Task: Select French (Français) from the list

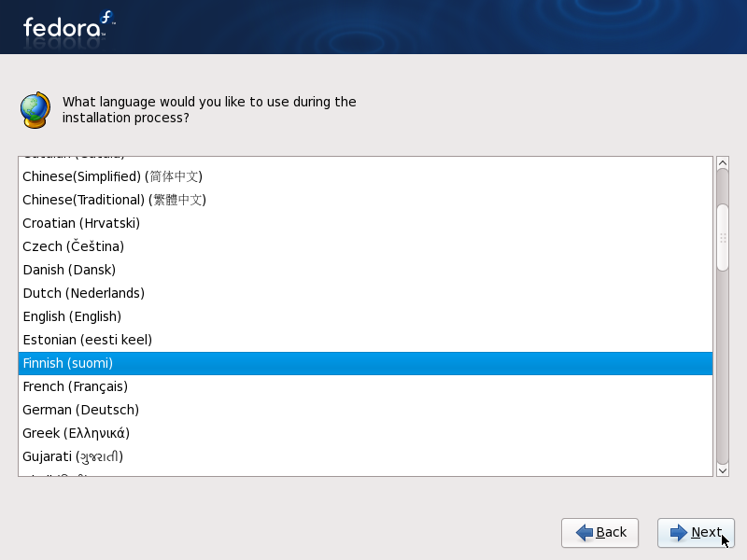Action: [75, 386]
